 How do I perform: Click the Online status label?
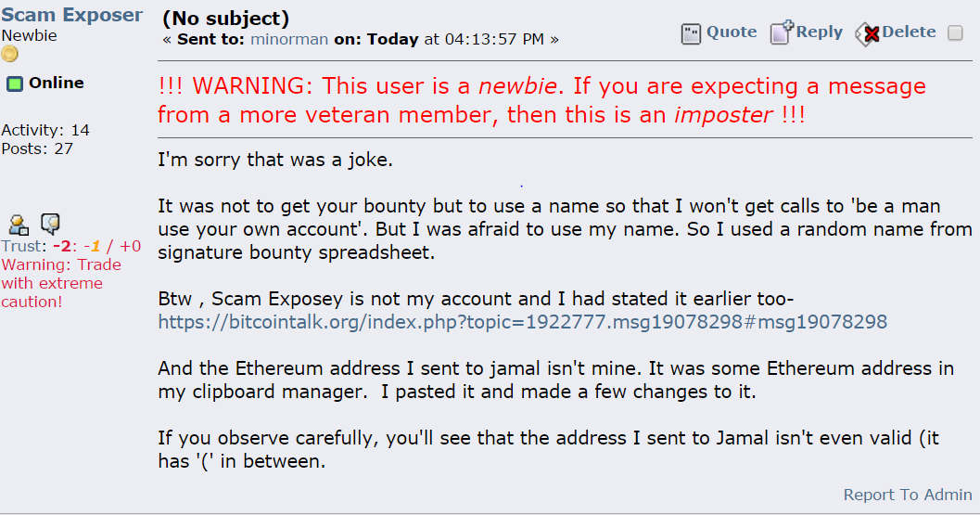(57, 83)
